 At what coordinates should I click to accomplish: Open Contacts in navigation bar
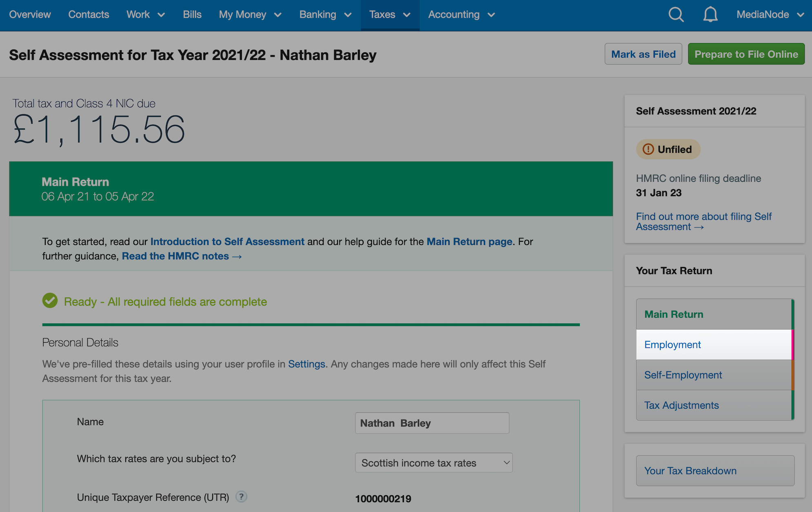(89, 15)
